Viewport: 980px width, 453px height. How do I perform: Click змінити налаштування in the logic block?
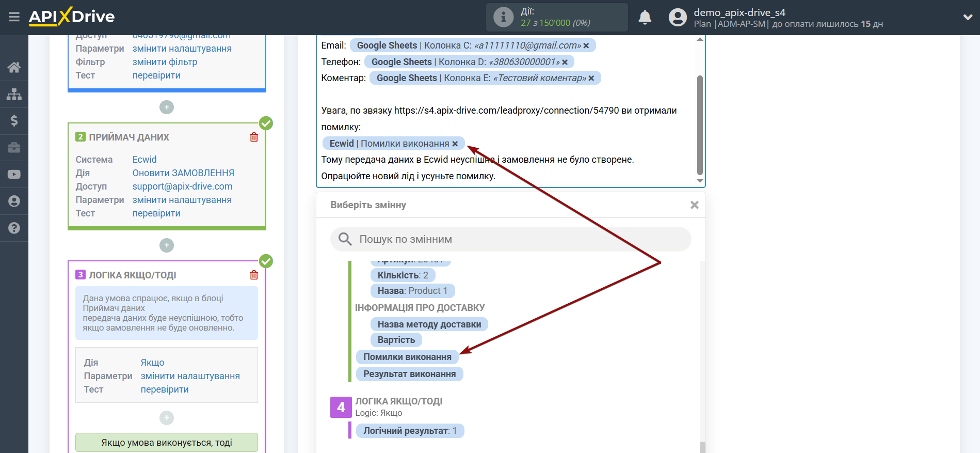190,376
